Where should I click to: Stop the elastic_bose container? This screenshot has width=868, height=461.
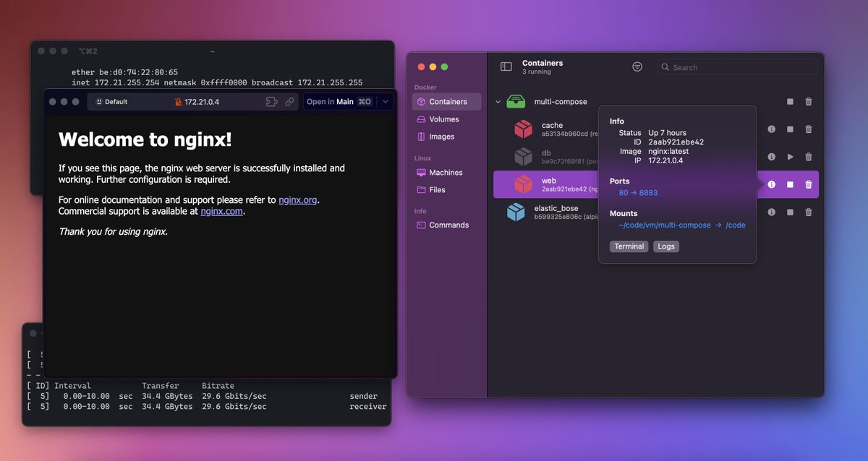(x=790, y=212)
